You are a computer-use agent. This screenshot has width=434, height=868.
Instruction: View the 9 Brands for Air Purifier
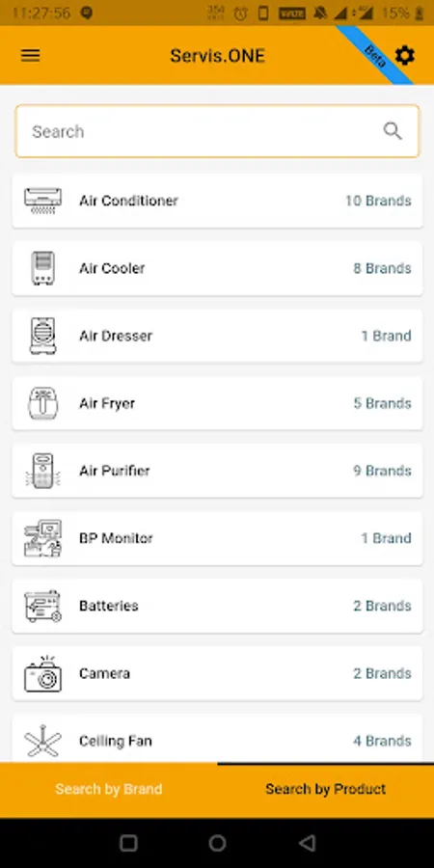[x=382, y=471]
